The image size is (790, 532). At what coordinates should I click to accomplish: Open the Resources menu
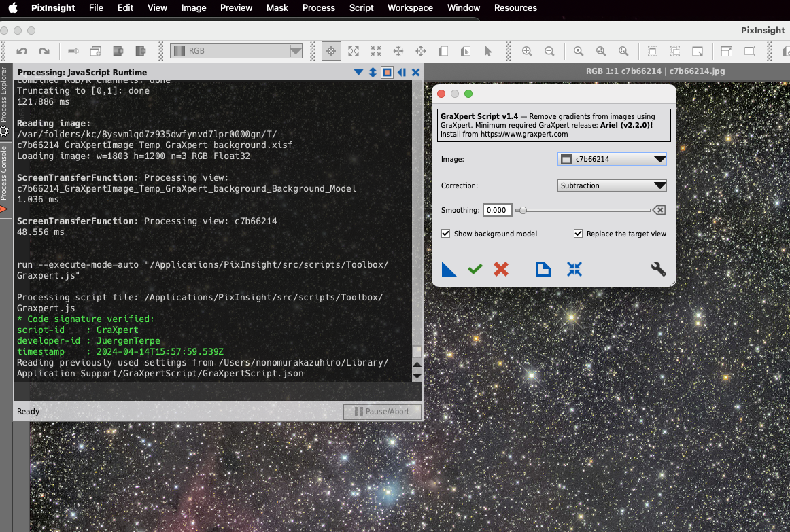pos(515,7)
